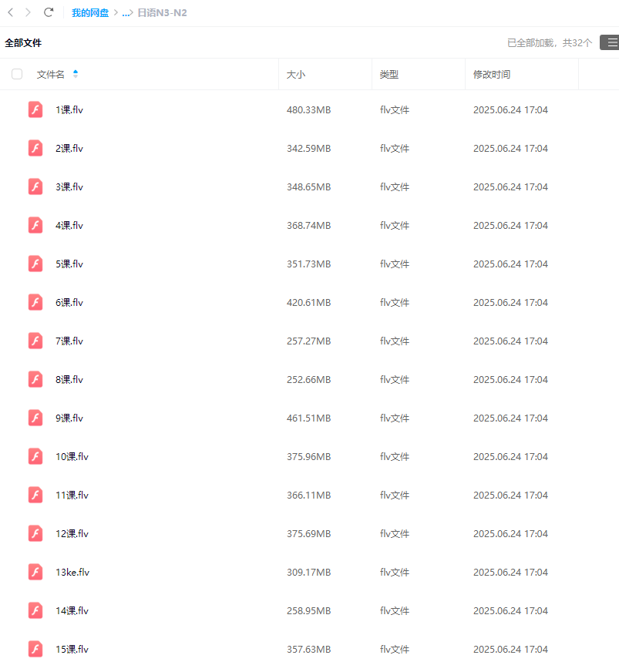
Task: Click the size value 258.95MB
Action: (x=308, y=610)
